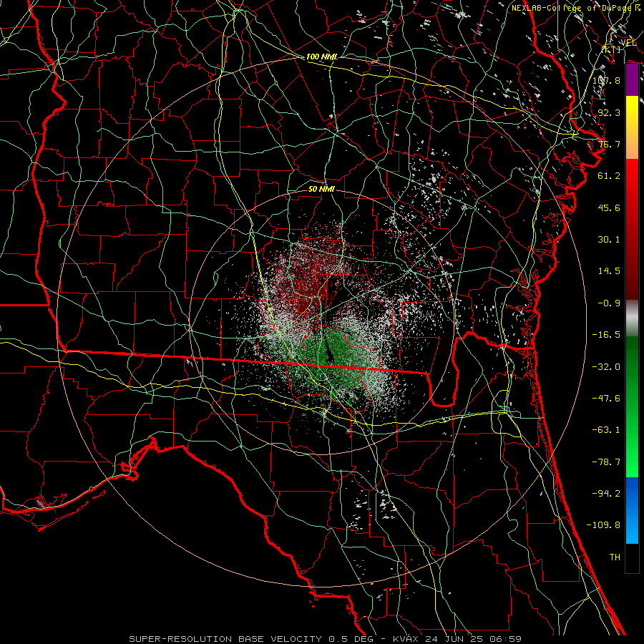Click the 92.3 velocity scale value

point(609,112)
